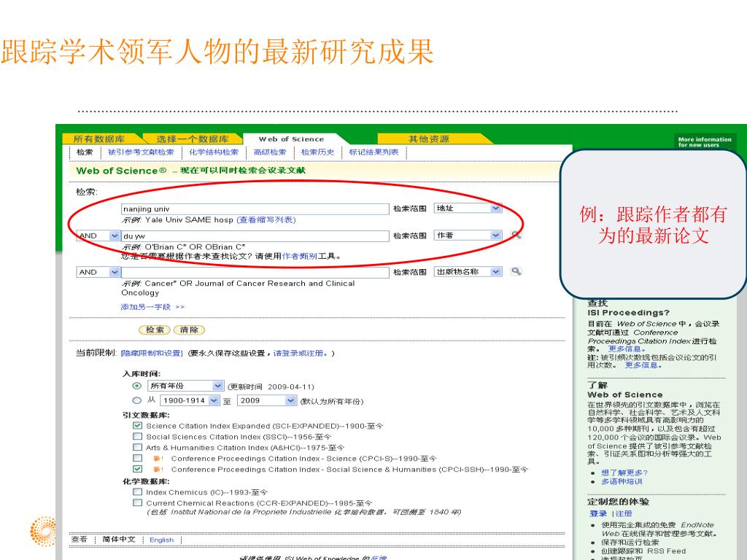
Task: Switch language to English
Action: (161, 540)
